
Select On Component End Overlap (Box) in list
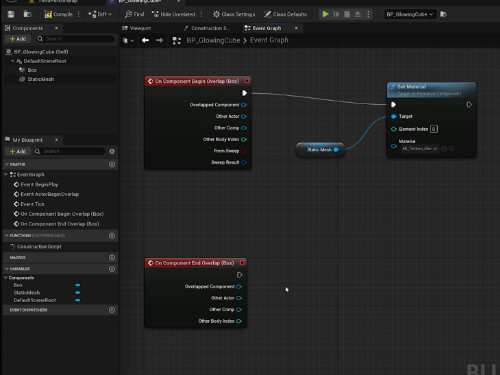[x=56, y=224]
